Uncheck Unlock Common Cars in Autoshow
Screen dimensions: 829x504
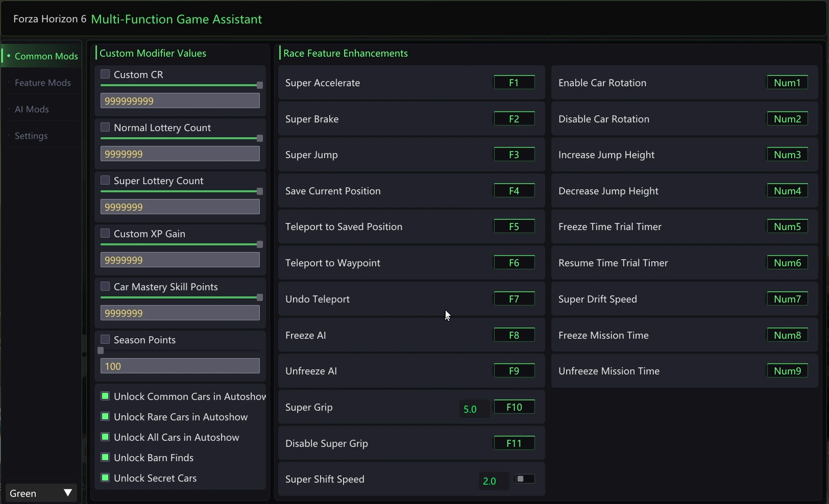105,396
